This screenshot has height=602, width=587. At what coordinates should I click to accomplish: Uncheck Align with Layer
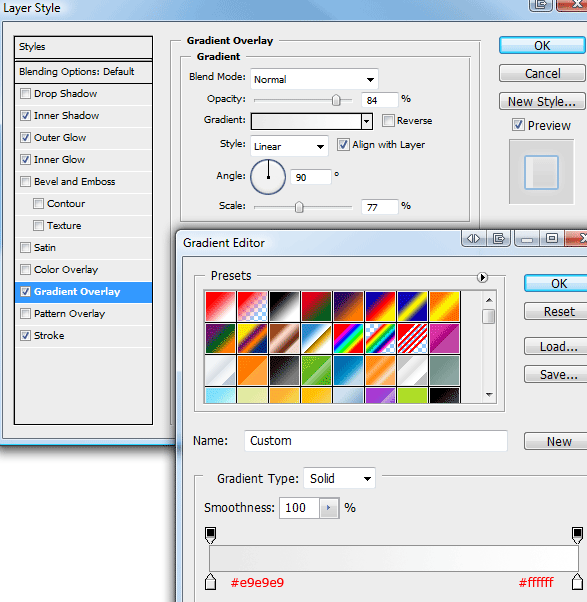click(343, 145)
